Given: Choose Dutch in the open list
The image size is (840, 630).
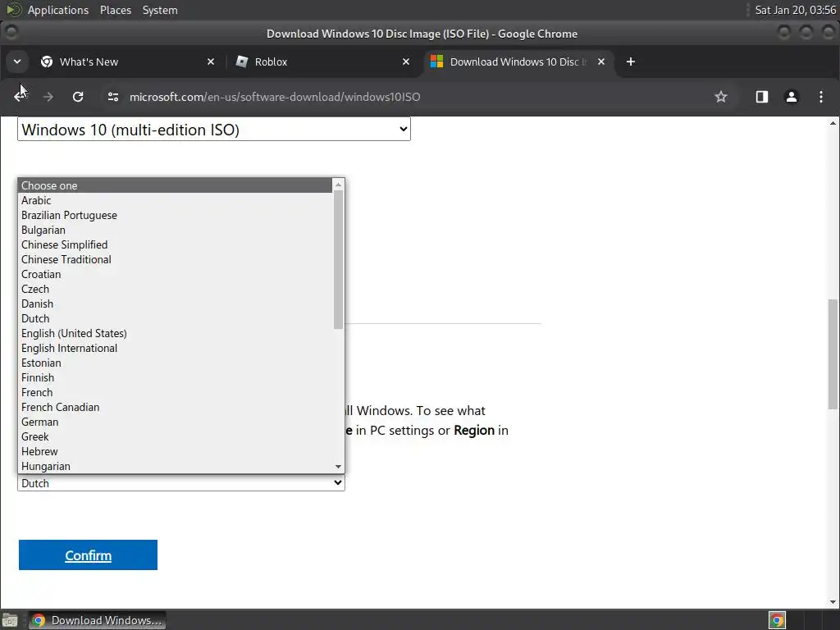Looking at the screenshot, I should pos(176,319).
